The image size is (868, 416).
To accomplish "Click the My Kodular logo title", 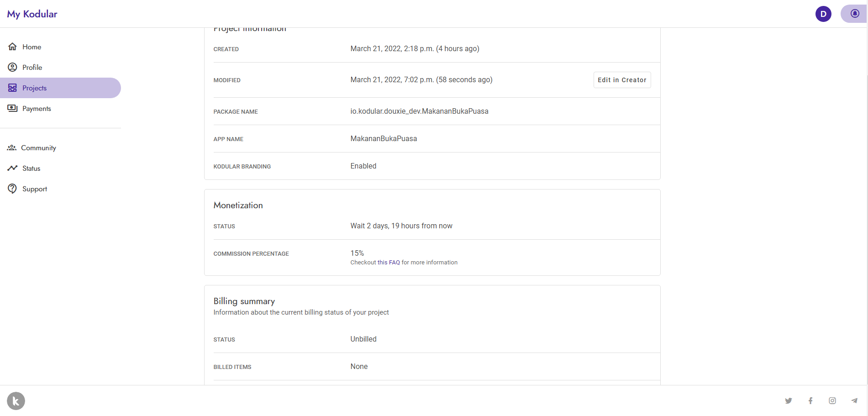I will (x=32, y=14).
